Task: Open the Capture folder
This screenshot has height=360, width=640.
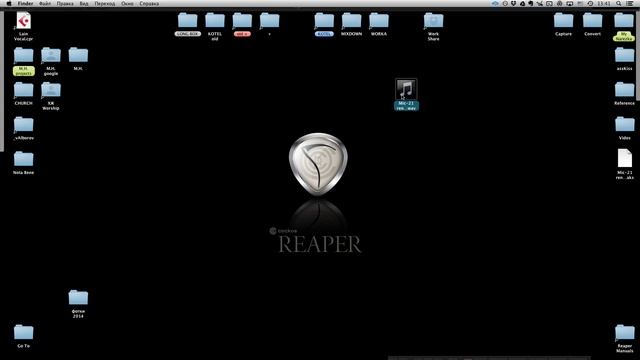Action: tap(563, 20)
